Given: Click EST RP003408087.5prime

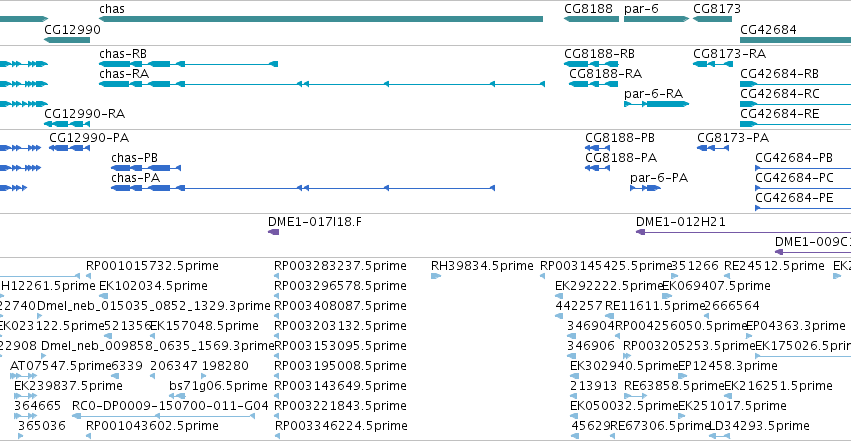Looking at the screenshot, I should pyautogui.click(x=340, y=306).
